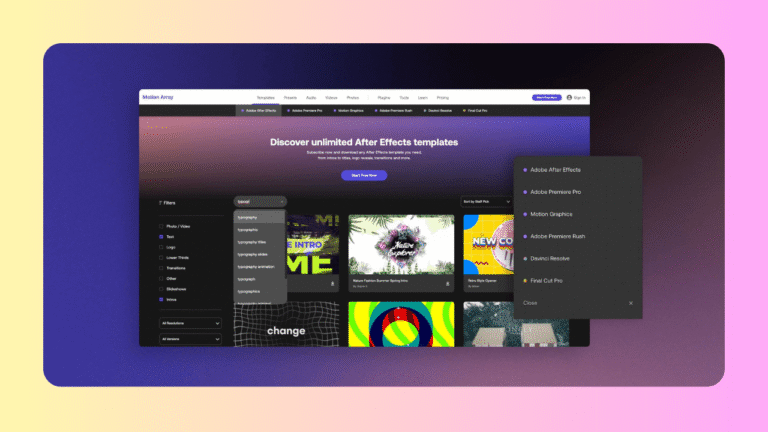The image size is (768, 432).
Task: Open the Audio nav tab
Action: [311, 97]
